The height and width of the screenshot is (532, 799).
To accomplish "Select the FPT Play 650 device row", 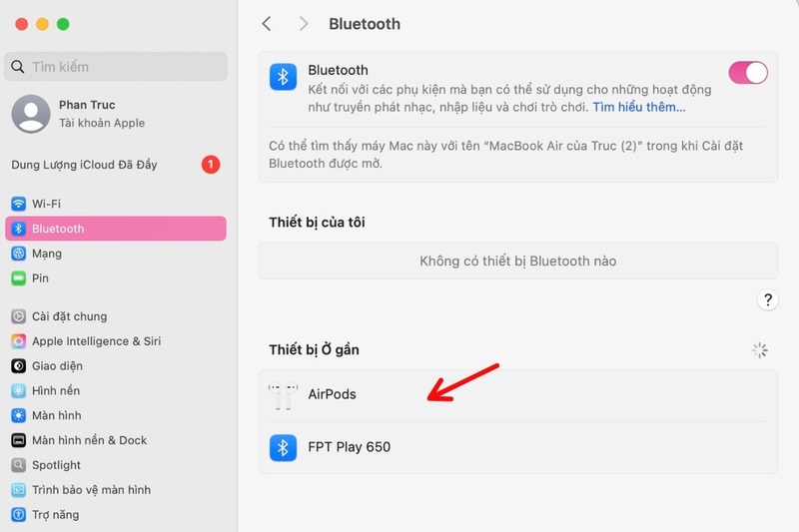I will (517, 447).
